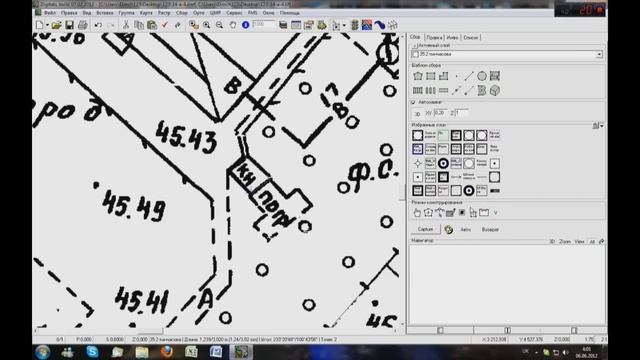Select the rectangle collection template icon
640x360 pixels.
[431, 76]
